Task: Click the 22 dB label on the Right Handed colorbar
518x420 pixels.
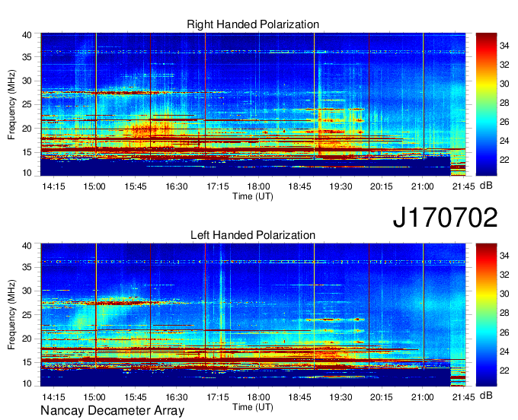Action: pyautogui.click(x=504, y=160)
